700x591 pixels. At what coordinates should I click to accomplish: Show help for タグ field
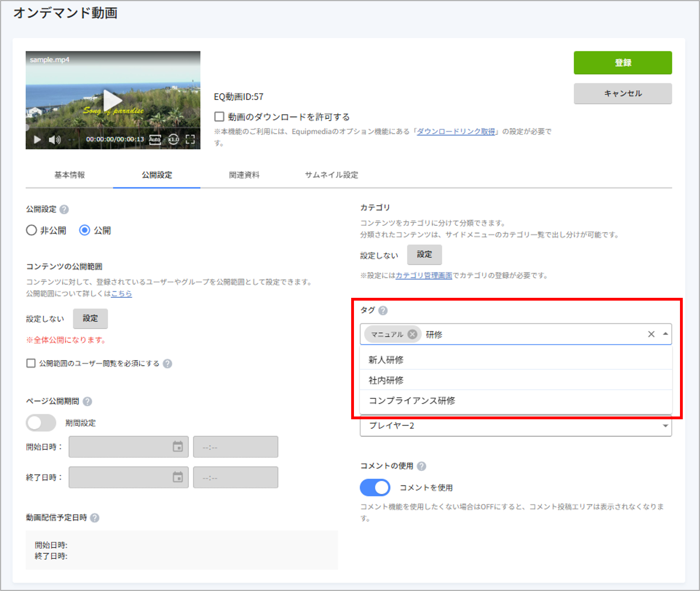pos(383,310)
